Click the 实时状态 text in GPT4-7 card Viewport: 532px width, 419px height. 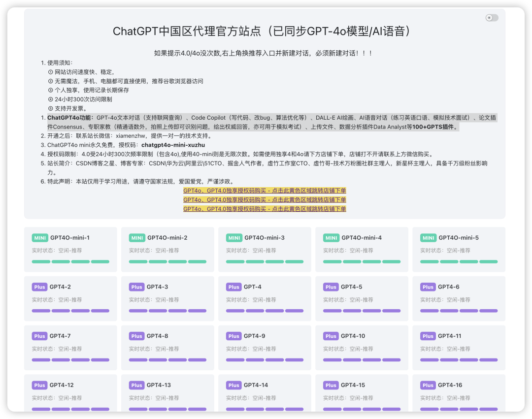[x=57, y=349]
